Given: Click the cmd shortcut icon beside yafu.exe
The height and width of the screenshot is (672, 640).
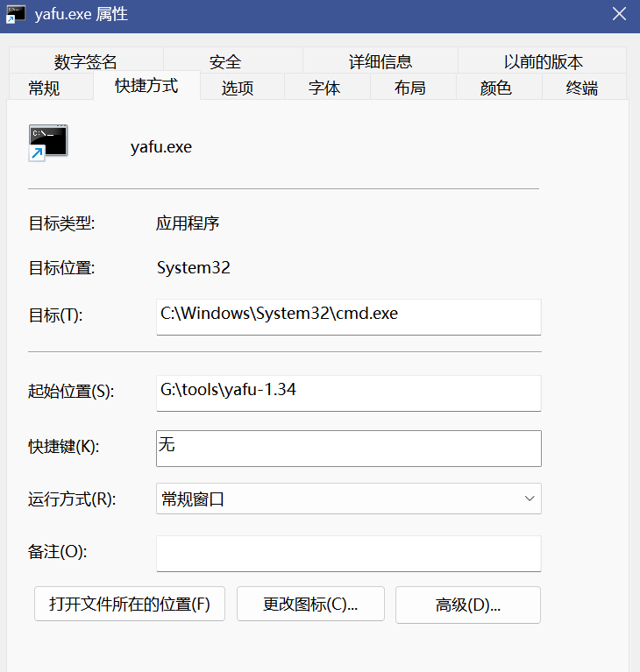Looking at the screenshot, I should coord(47,143).
